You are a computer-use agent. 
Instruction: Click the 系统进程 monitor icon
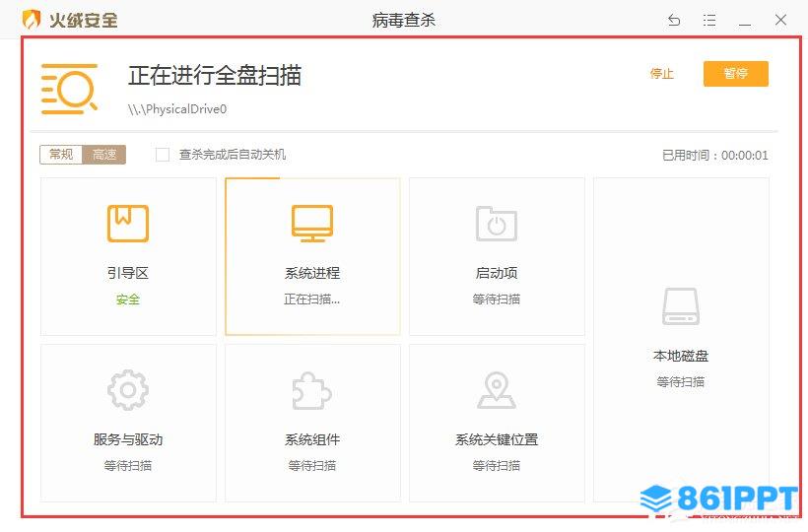tap(312, 223)
